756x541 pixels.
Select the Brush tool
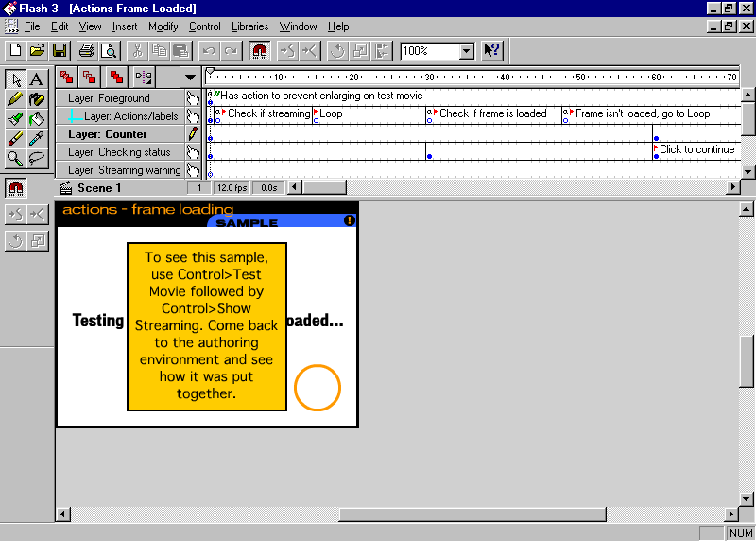(x=16, y=119)
